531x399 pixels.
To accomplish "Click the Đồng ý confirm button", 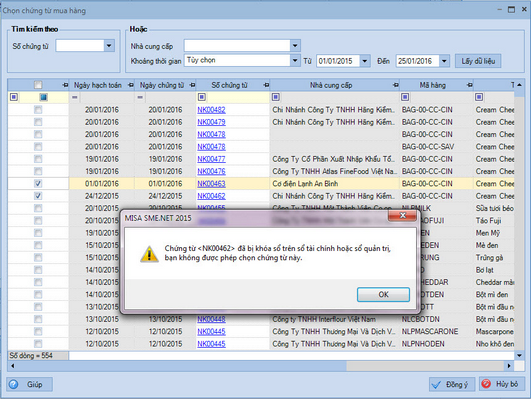I will (452, 384).
